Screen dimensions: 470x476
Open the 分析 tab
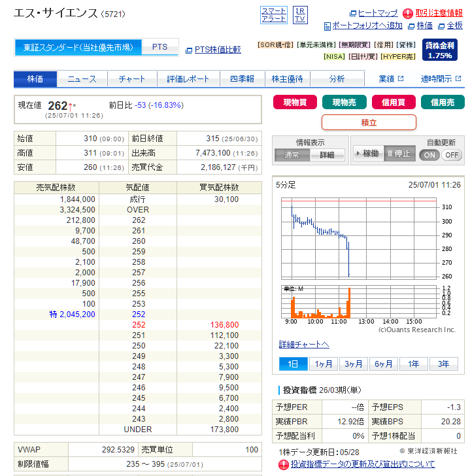pos(337,79)
